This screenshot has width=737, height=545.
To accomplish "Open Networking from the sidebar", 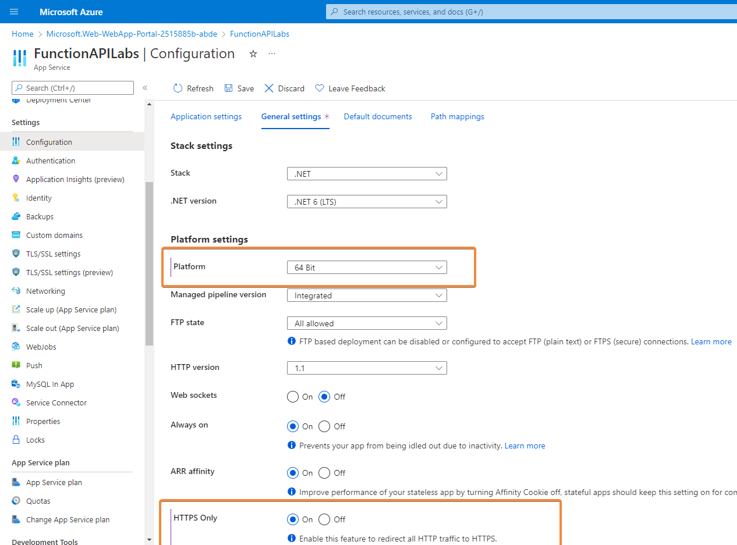I will (45, 291).
